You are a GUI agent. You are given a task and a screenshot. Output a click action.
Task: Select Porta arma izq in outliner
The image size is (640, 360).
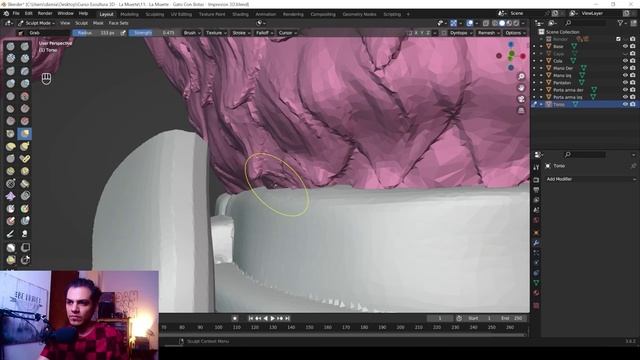click(x=567, y=97)
